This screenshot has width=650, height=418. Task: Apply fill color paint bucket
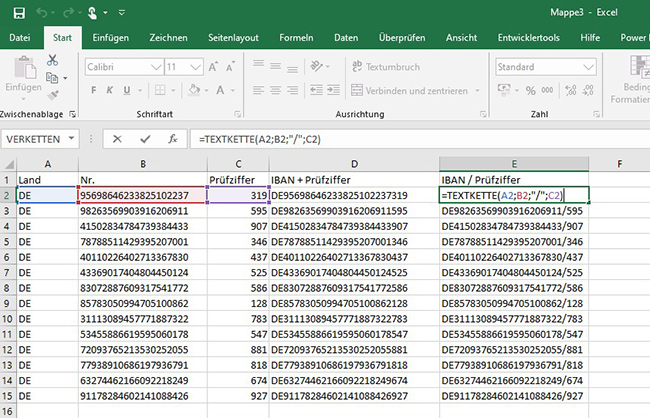[194, 90]
